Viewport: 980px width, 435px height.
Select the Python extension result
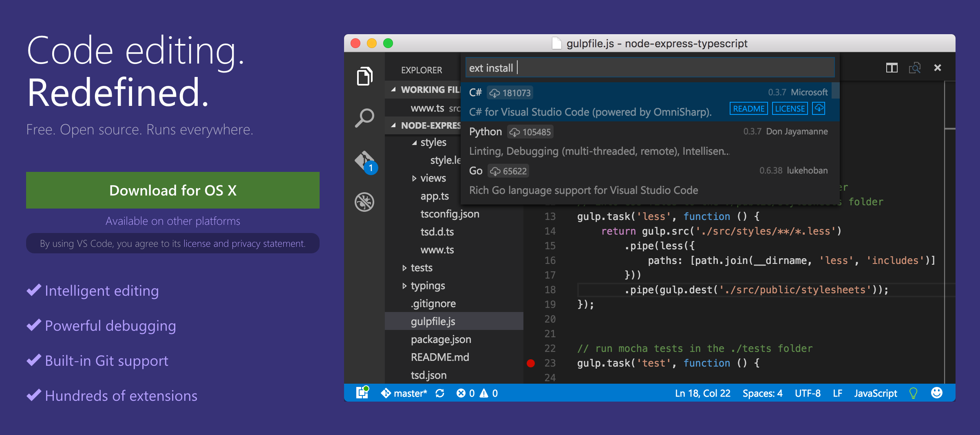click(650, 141)
